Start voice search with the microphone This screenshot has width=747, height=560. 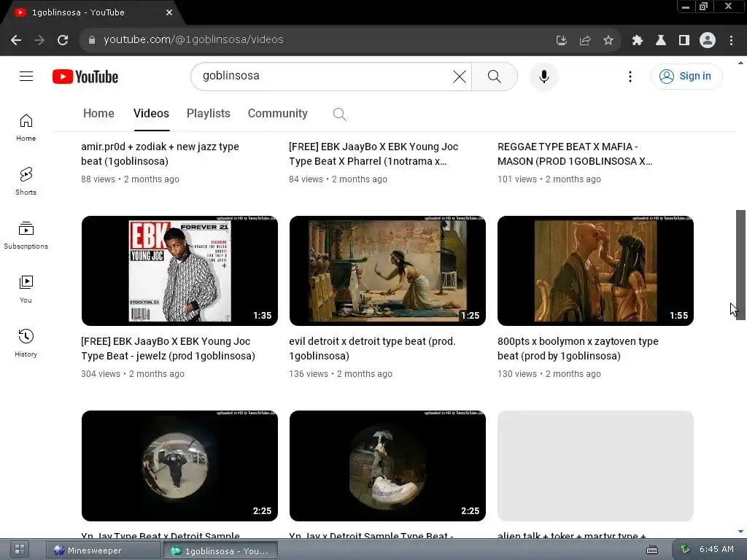pyautogui.click(x=543, y=76)
